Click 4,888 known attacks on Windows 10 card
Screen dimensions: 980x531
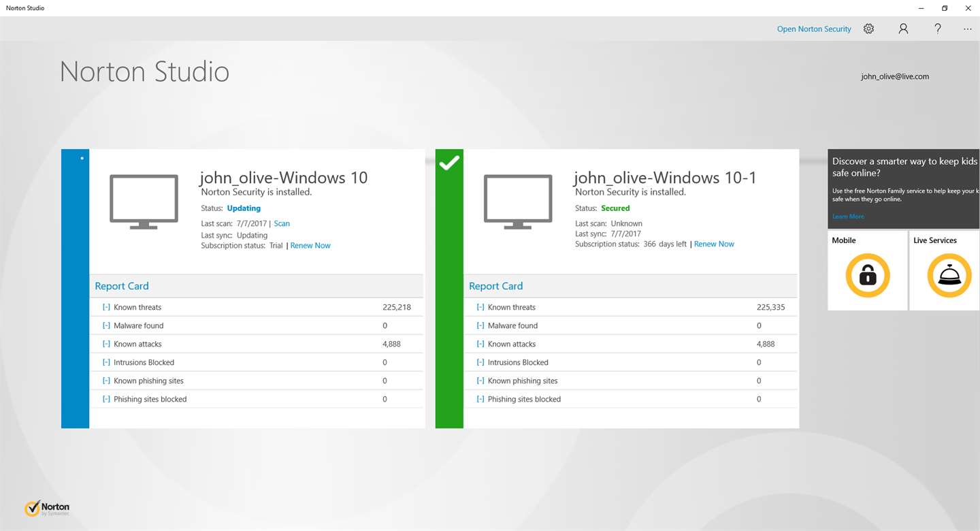[392, 344]
